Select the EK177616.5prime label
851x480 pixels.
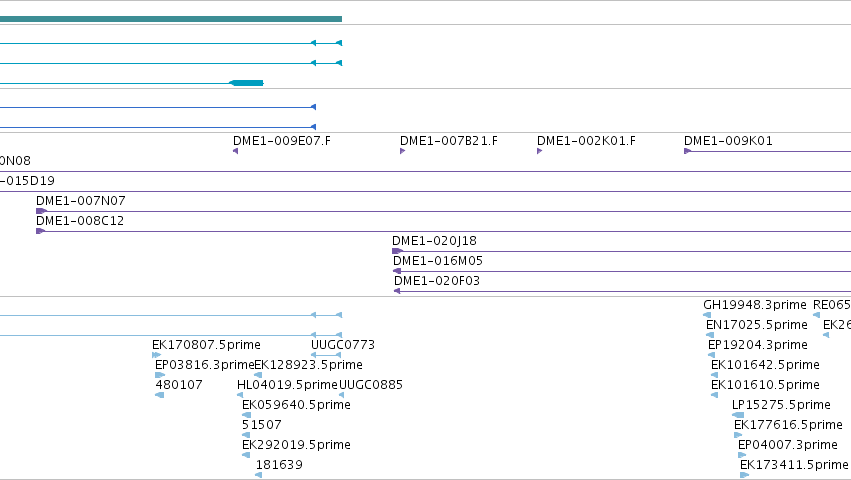coord(788,425)
